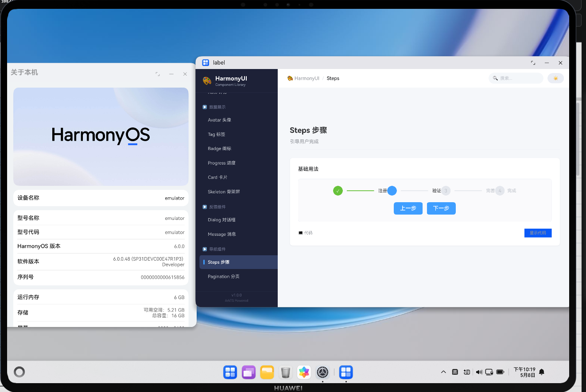Viewport: 586px width, 392px height.
Task: Select the step 3 circle next to 验证
Action: point(446,191)
